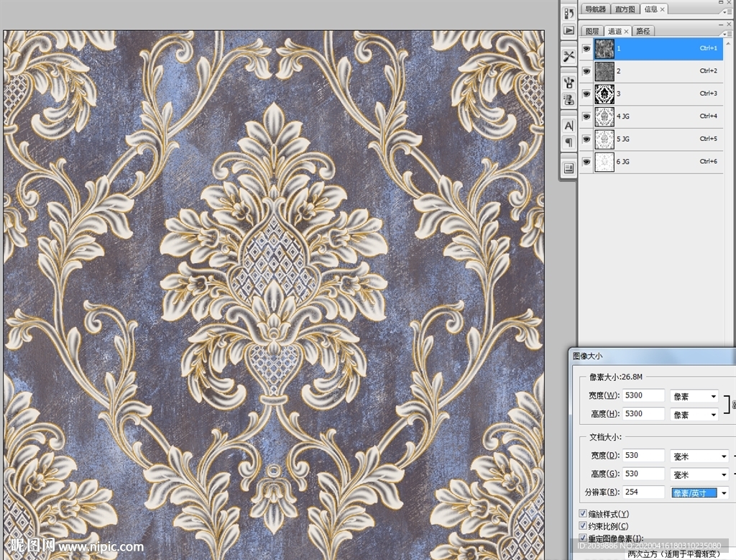Open the resolution 像素/英寸 unit dropdown

pos(699,493)
